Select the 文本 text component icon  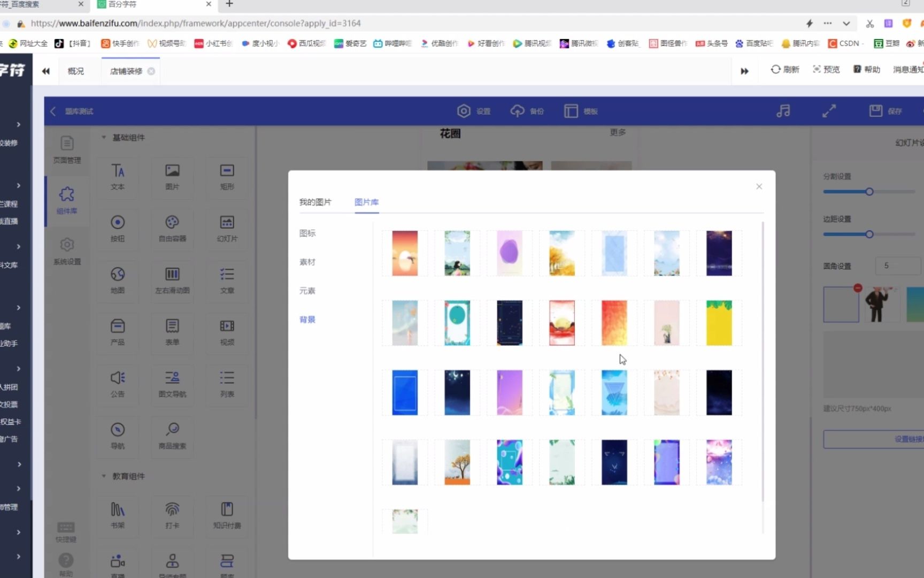118,177
